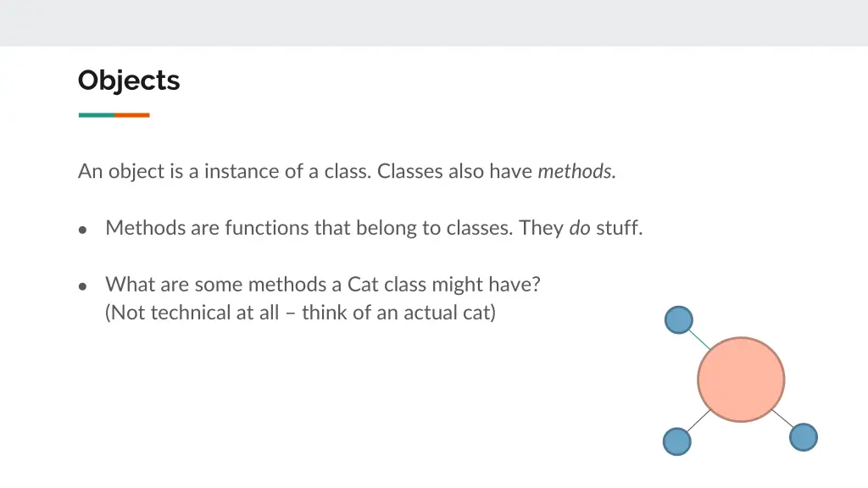Screen dimensions: 868x488
Task: Click the "Objects" slide title
Action: (129, 81)
